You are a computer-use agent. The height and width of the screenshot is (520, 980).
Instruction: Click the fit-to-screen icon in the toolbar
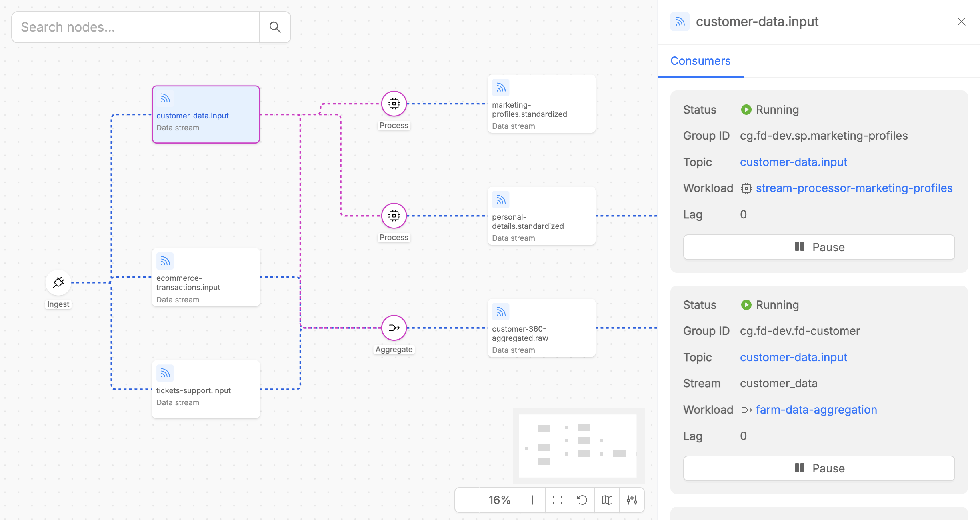tap(558, 500)
